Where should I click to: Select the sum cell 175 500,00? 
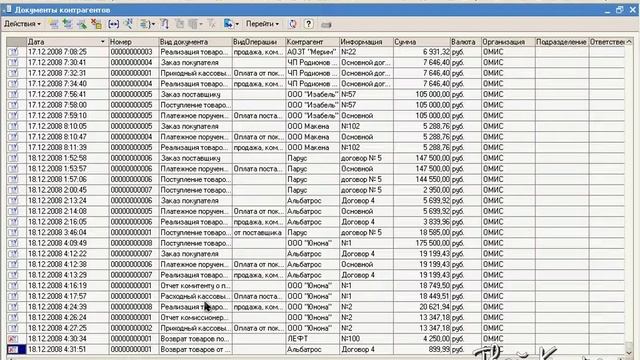point(421,243)
